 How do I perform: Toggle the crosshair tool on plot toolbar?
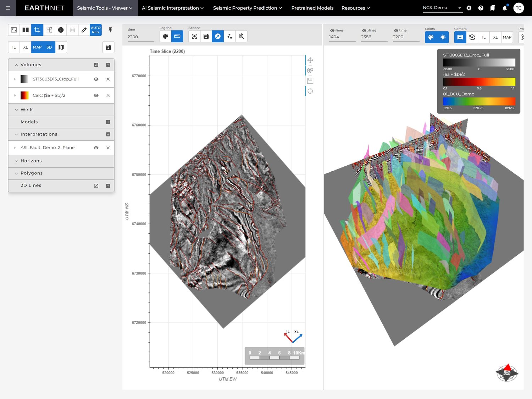310,91
